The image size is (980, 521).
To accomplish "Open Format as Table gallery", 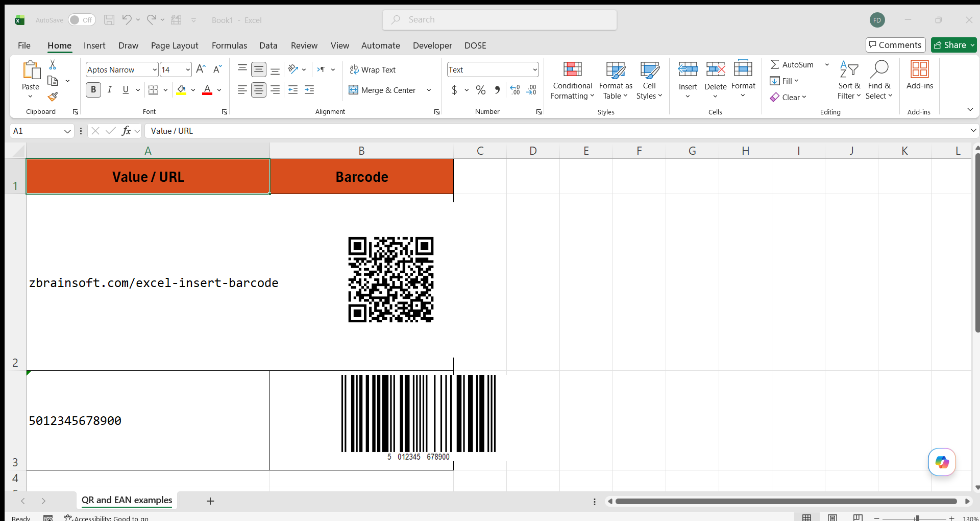I will [x=616, y=80].
